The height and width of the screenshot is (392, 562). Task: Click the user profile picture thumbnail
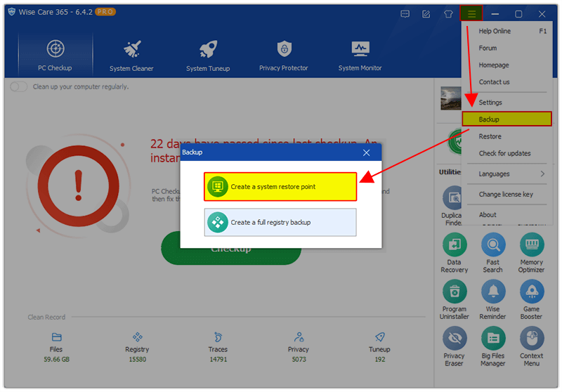[x=451, y=98]
